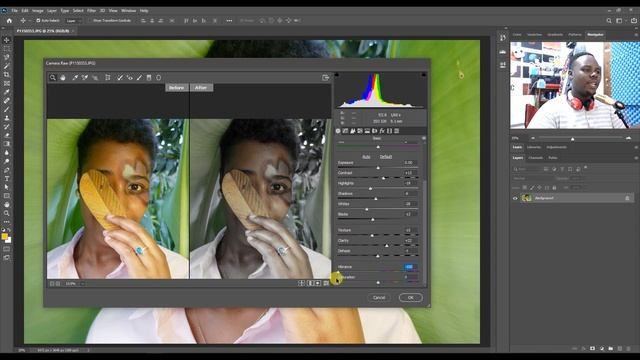Toggle the shadow clipping warning on histogram

(x=337, y=75)
